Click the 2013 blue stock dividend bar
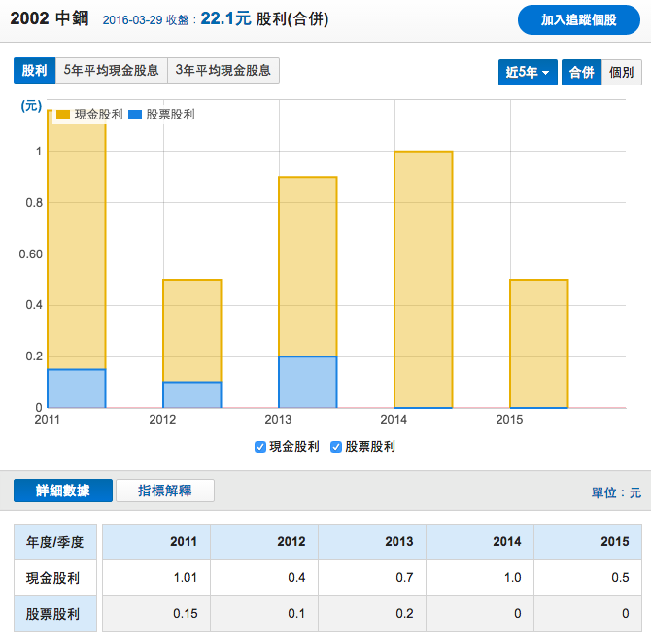This screenshot has width=651, height=644. point(307,382)
